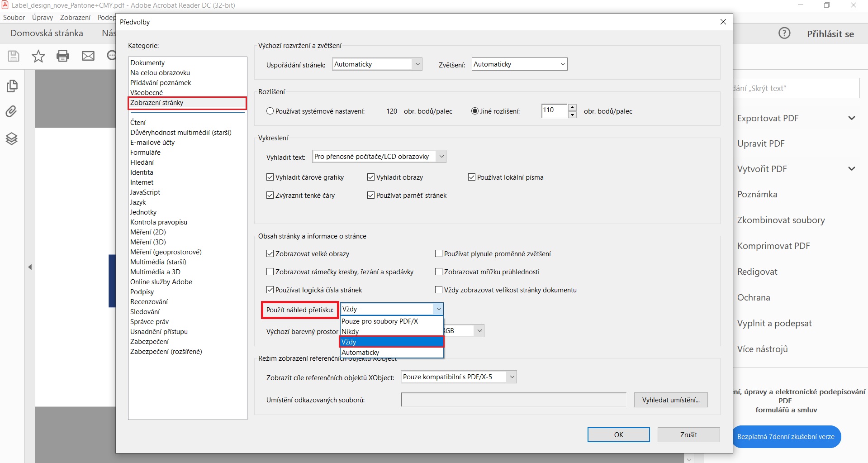The image size is (868, 463).
Task: Choose 'Nikdy' in overprint list
Action: (x=392, y=332)
